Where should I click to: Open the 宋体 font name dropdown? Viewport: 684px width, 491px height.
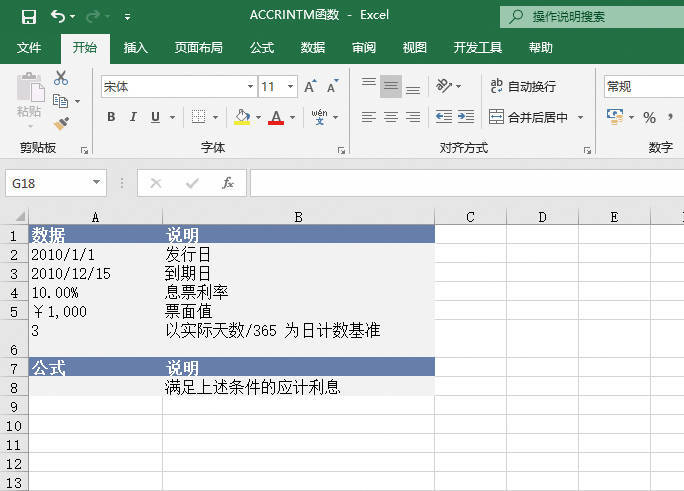tap(250, 87)
